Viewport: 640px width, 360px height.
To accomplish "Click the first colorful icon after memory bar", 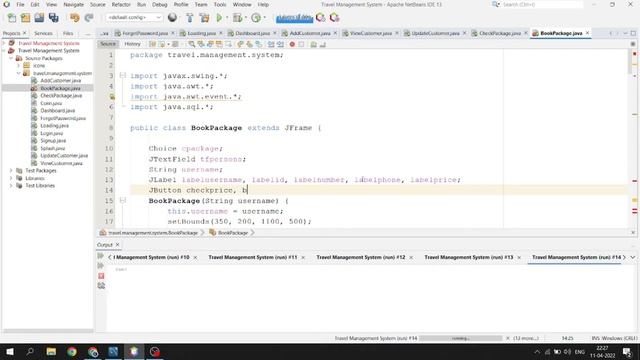I will (x=321, y=18).
